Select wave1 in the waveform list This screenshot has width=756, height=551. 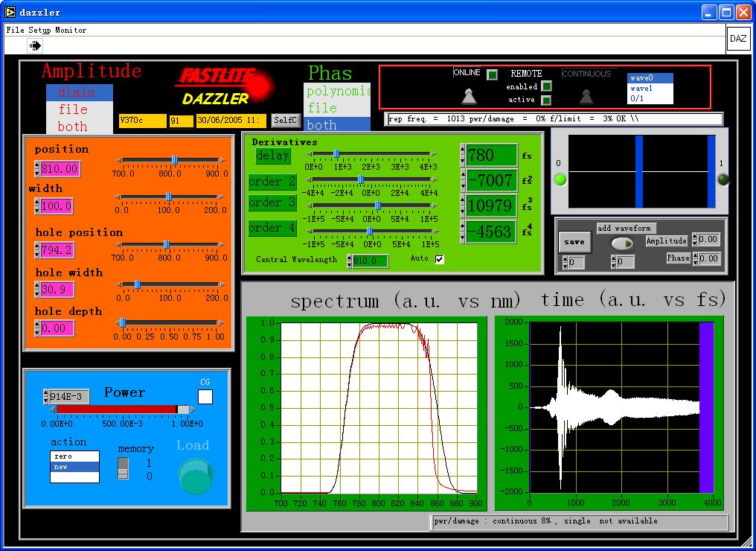[x=641, y=88]
